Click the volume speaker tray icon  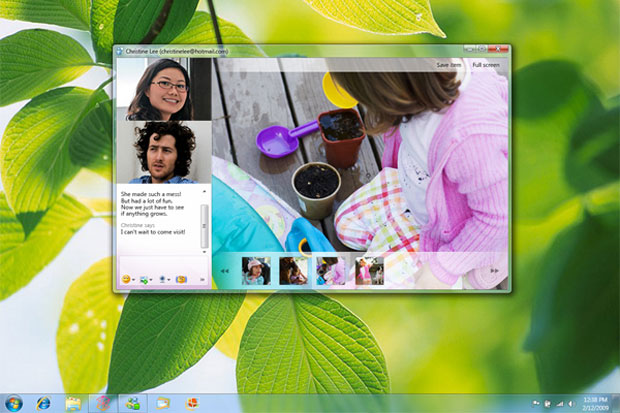point(571,404)
